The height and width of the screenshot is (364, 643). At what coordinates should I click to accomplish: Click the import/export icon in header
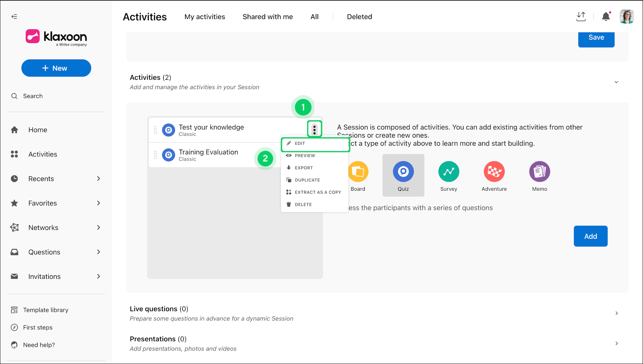click(581, 16)
